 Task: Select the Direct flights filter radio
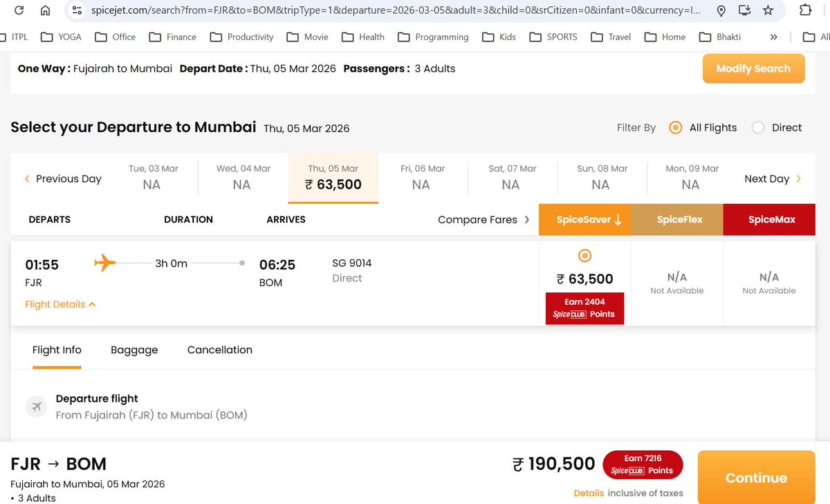758,128
